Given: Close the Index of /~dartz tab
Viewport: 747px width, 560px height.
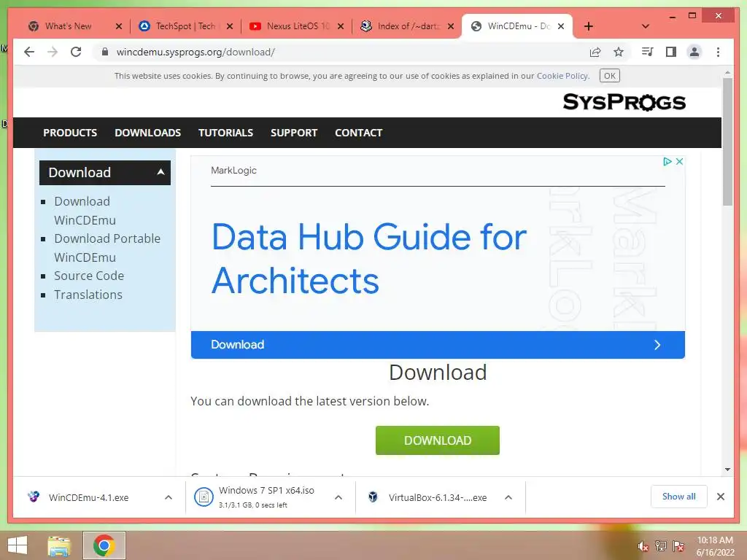Looking at the screenshot, I should (x=451, y=26).
